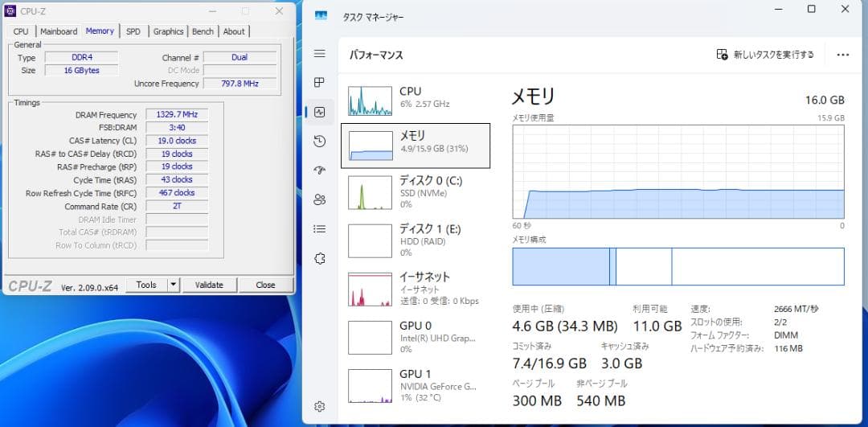Screen dimensions: 868x427
Task: Click the DRAM Frequency 1329.7 MHz value
Action: 177,115
